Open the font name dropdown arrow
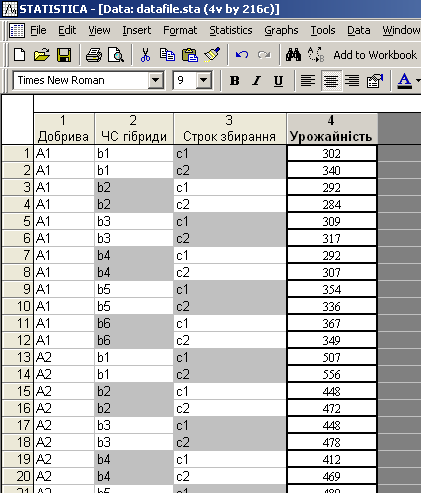Screen dimensions: 421x493 pyautogui.click(x=155, y=80)
